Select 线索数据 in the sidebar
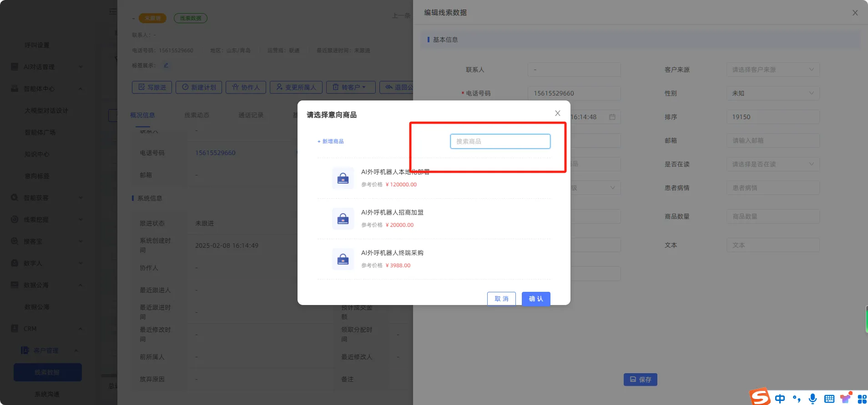 [47, 372]
